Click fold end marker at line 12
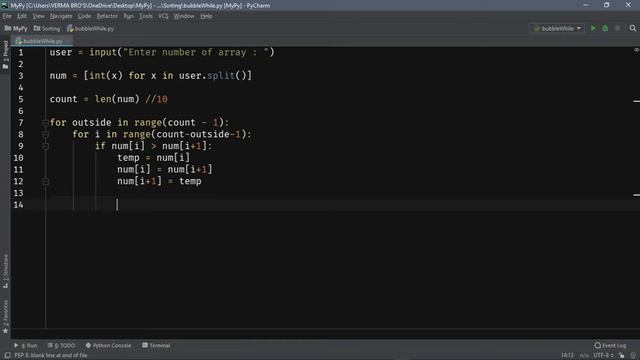Screen dimensions: 640x360 45,181
